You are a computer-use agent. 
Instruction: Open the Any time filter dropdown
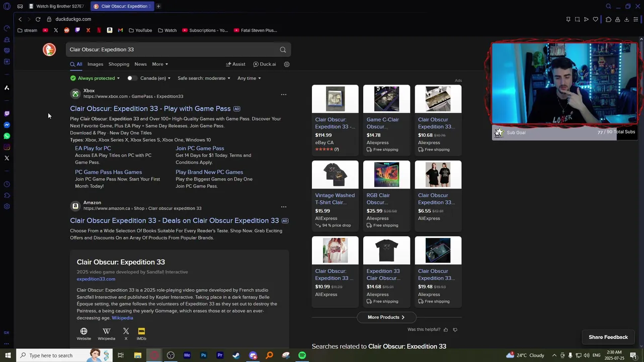click(x=249, y=78)
